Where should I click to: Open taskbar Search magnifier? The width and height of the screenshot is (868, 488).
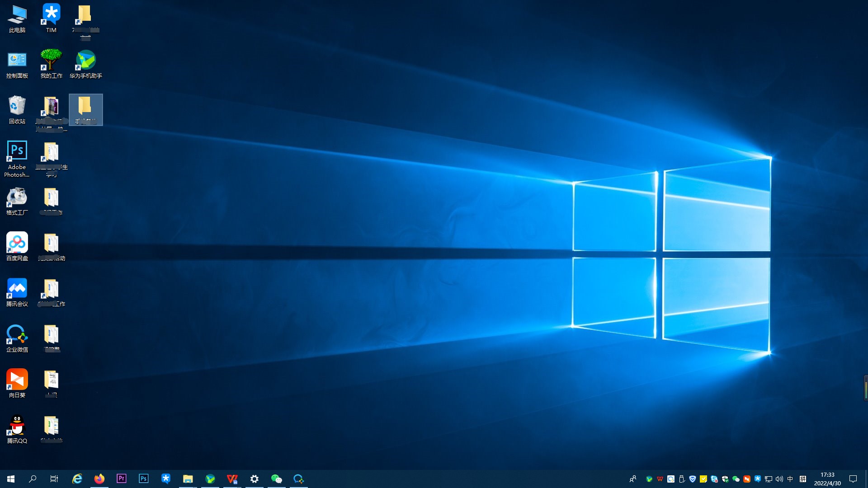pyautogui.click(x=33, y=479)
